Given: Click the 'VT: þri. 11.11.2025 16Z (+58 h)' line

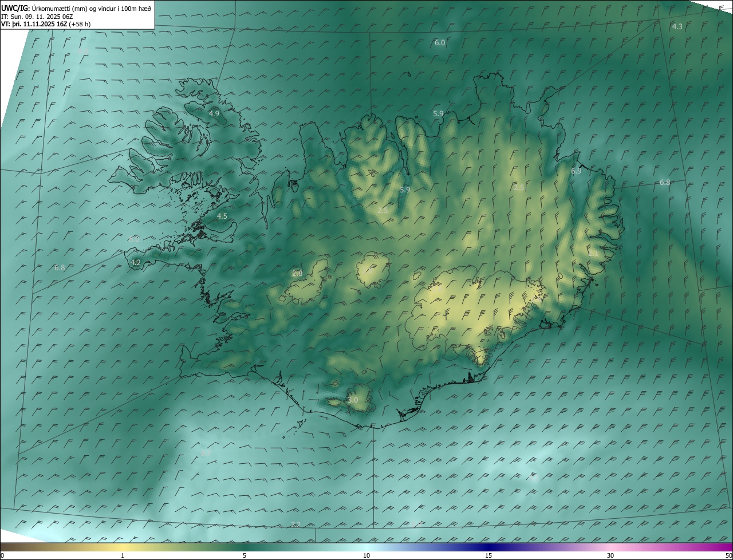Looking at the screenshot, I should 46,24.
